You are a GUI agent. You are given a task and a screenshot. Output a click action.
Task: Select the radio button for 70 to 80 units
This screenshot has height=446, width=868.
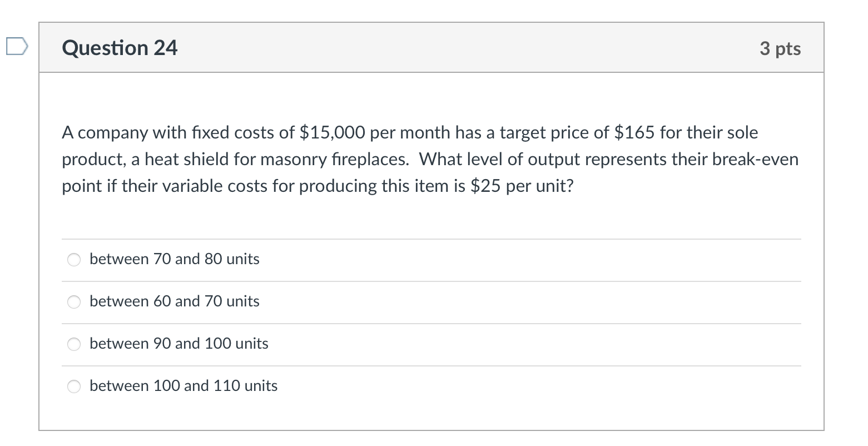75,260
